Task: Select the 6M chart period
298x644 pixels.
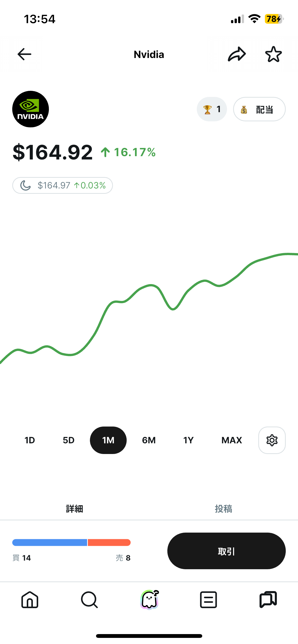Action: [x=148, y=440]
